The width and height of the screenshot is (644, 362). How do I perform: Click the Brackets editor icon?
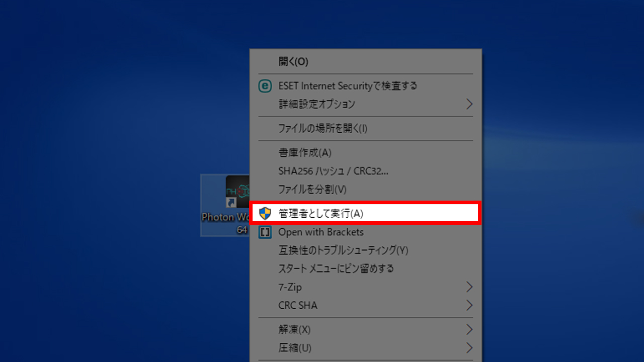click(265, 232)
